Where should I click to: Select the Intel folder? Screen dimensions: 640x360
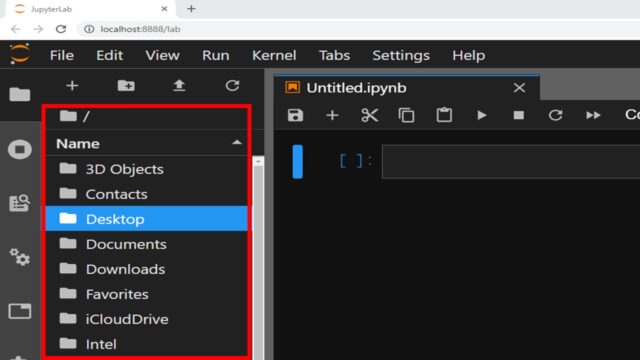[147, 344]
